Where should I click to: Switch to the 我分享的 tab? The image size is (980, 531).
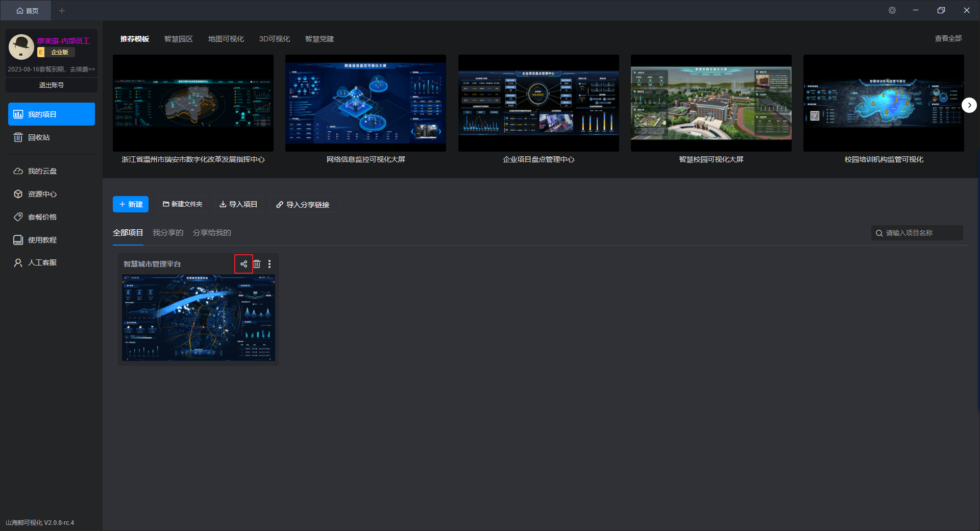[168, 233]
